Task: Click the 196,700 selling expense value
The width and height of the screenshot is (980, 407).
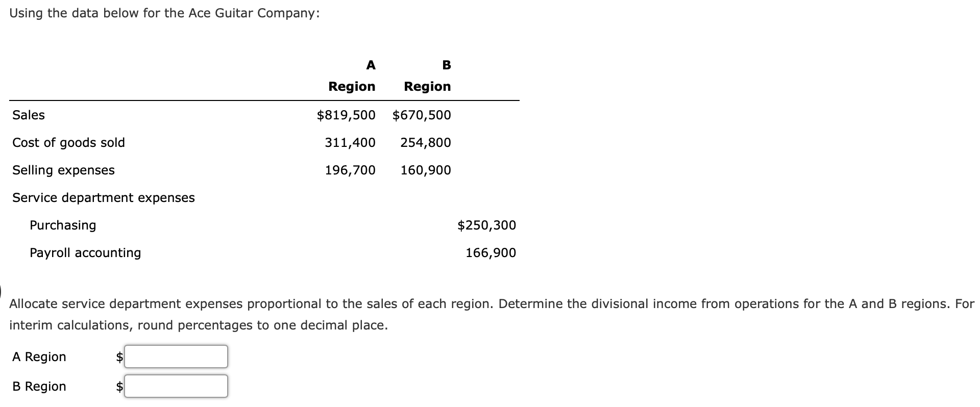Action: 350,170
